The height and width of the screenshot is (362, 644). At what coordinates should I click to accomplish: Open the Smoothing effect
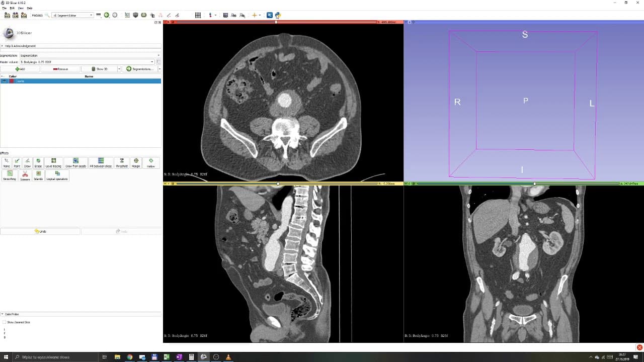10,176
